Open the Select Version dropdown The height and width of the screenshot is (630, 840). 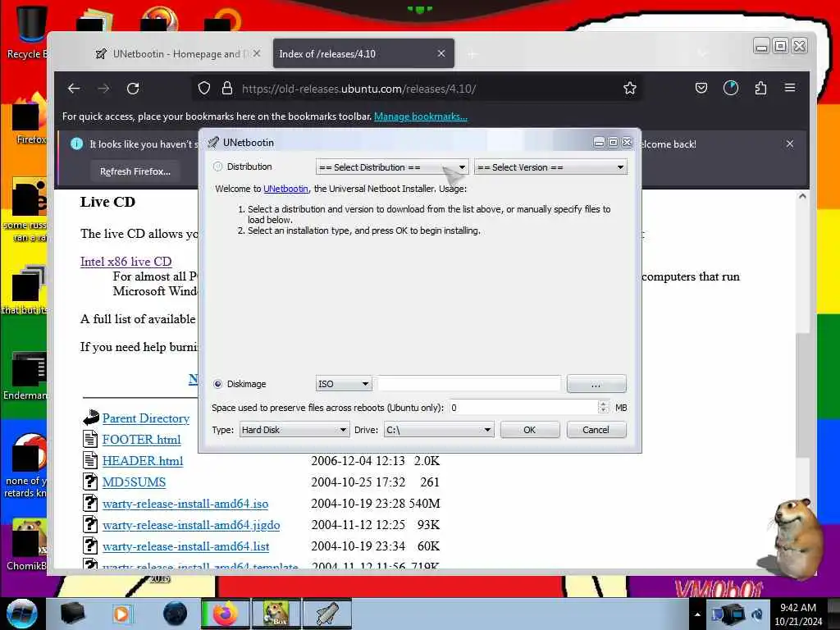pos(550,167)
